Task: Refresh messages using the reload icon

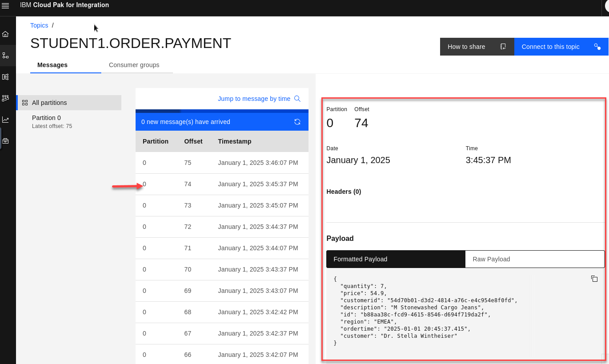Action: tap(297, 122)
